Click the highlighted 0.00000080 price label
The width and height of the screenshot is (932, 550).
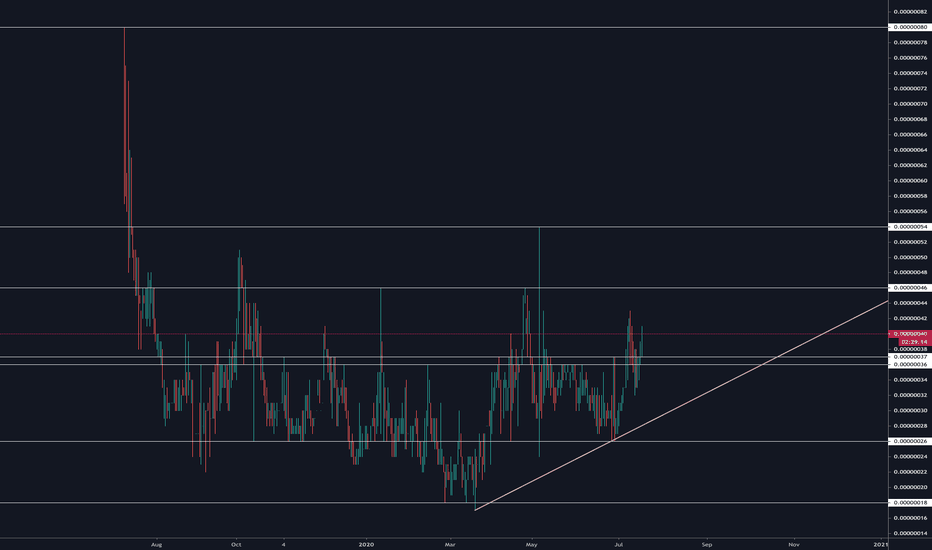tap(909, 27)
